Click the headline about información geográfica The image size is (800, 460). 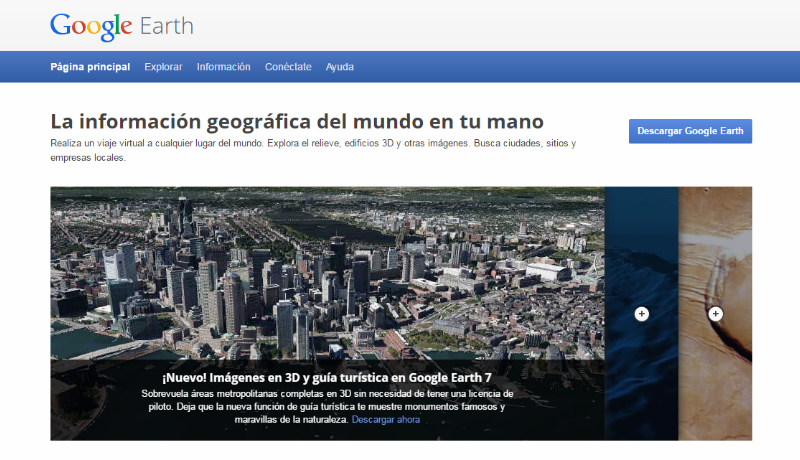click(296, 122)
